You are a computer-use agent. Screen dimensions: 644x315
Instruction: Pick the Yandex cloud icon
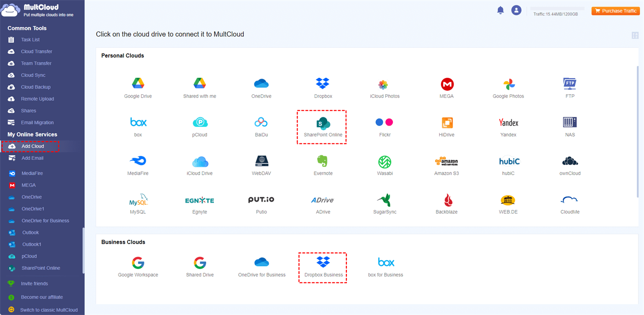[x=508, y=126]
